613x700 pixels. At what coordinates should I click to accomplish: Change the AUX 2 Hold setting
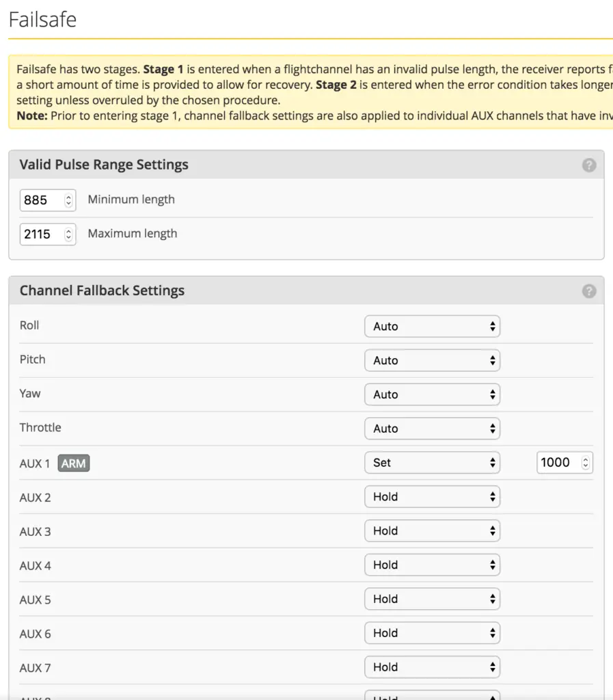click(x=432, y=497)
